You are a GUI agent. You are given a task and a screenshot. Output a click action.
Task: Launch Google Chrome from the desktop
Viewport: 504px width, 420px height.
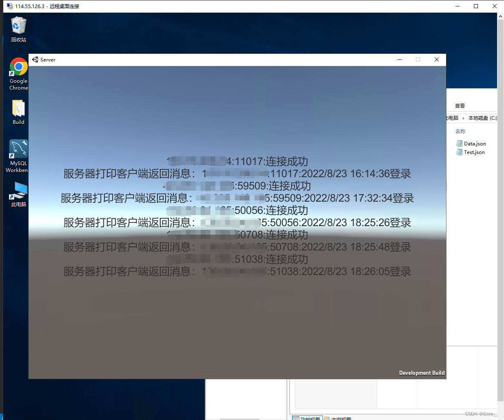[18, 67]
